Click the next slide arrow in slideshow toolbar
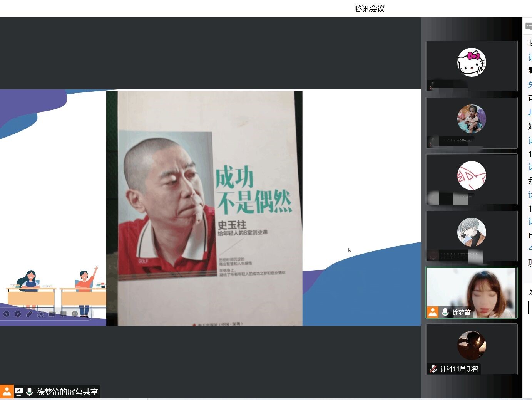The width and height of the screenshot is (532, 400). [x=18, y=314]
